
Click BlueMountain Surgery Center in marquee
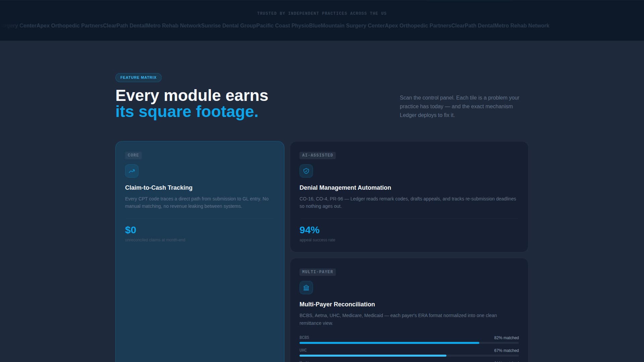pos(346,26)
